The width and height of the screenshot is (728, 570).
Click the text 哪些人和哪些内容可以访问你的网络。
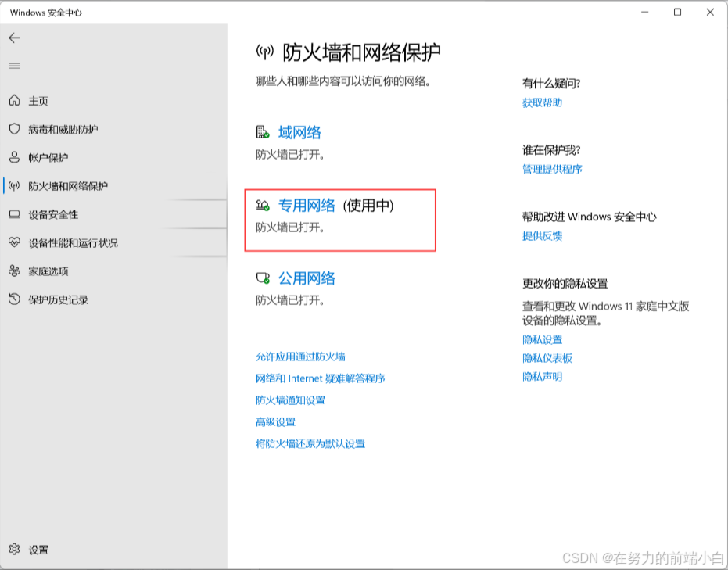point(343,81)
